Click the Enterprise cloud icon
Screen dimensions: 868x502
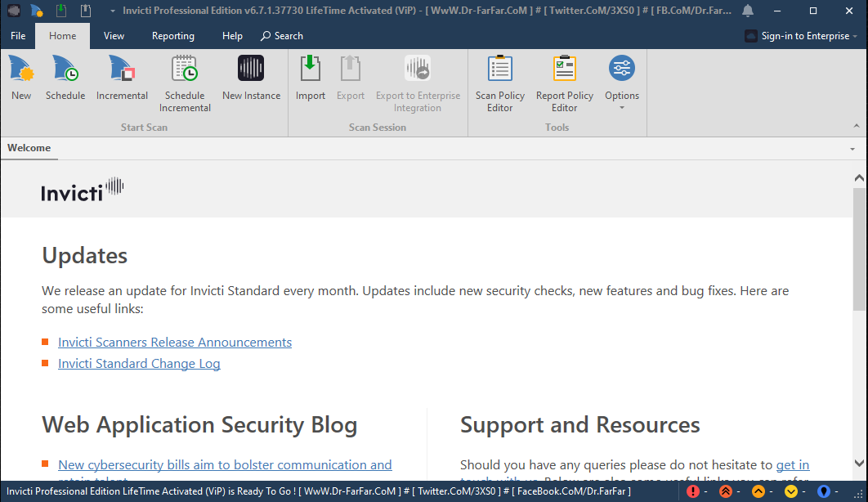pyautogui.click(x=750, y=36)
